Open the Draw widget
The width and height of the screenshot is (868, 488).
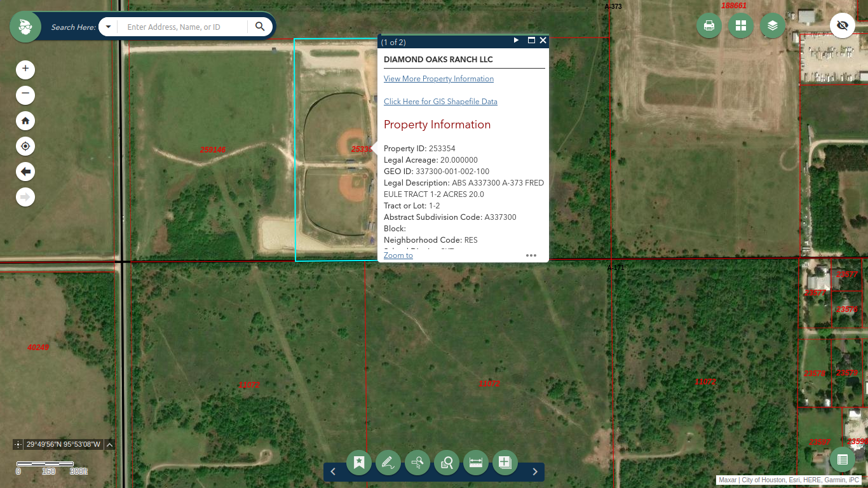pyautogui.click(x=388, y=463)
